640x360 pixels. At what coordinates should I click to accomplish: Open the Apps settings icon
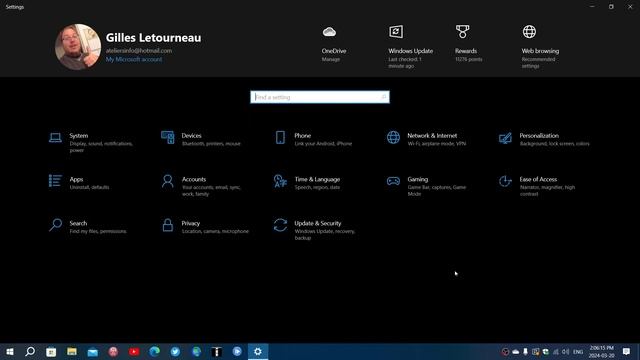pos(56,181)
